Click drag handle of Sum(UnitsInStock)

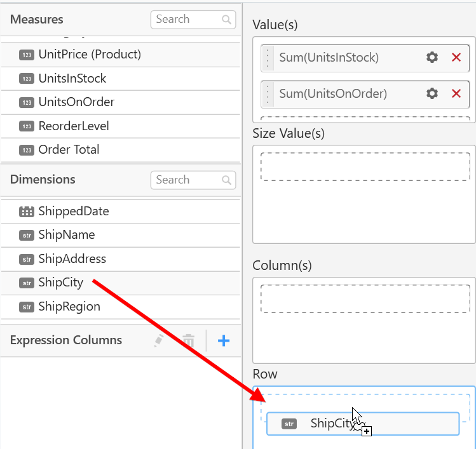click(268, 58)
